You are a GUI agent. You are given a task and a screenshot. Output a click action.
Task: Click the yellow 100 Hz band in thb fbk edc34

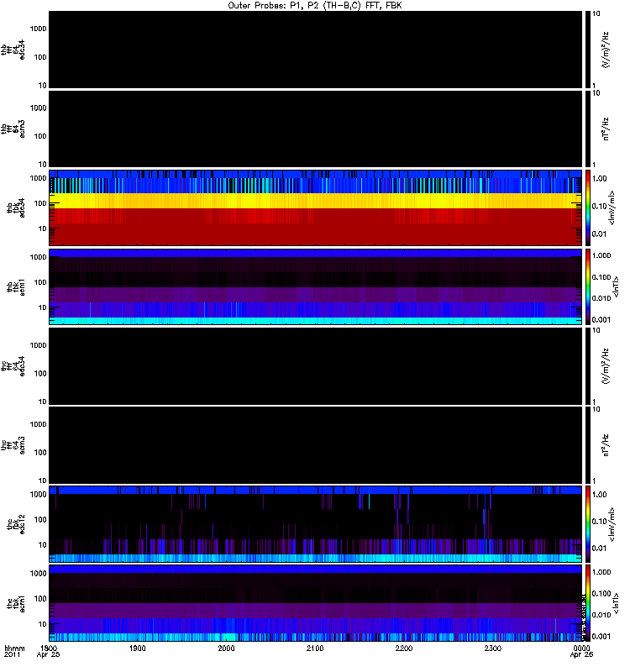point(315,201)
